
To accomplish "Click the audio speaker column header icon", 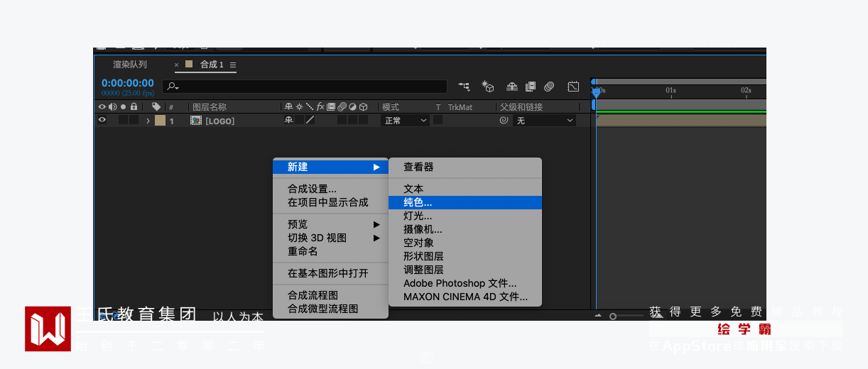I will point(112,107).
